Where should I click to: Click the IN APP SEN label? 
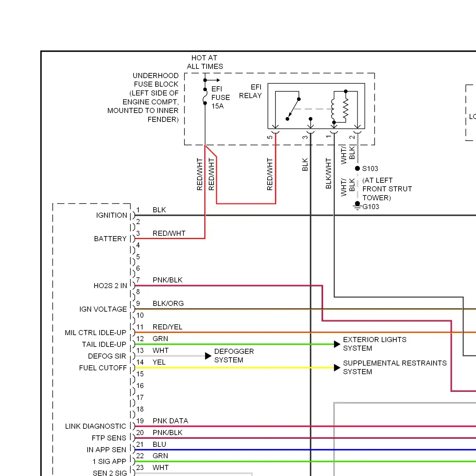click(106, 450)
